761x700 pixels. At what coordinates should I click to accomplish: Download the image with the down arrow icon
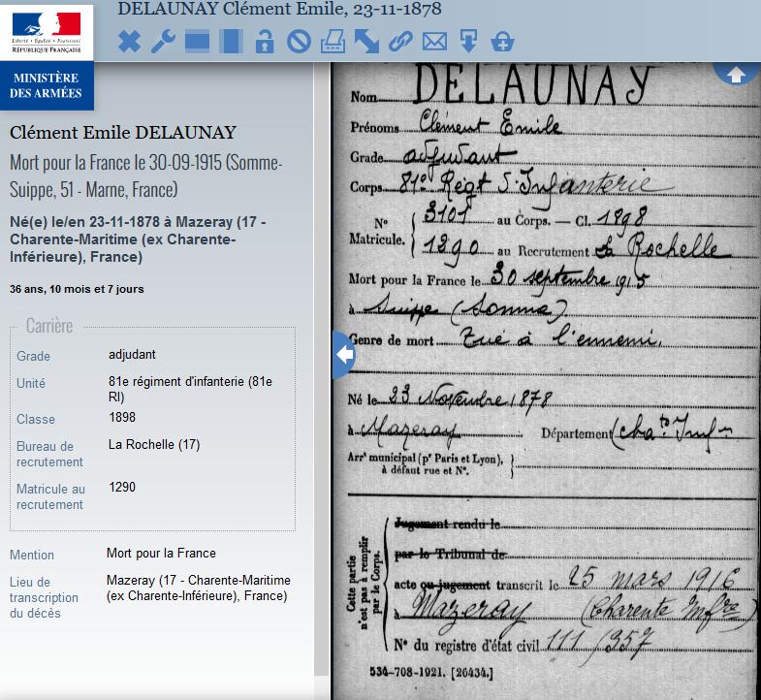click(x=468, y=42)
